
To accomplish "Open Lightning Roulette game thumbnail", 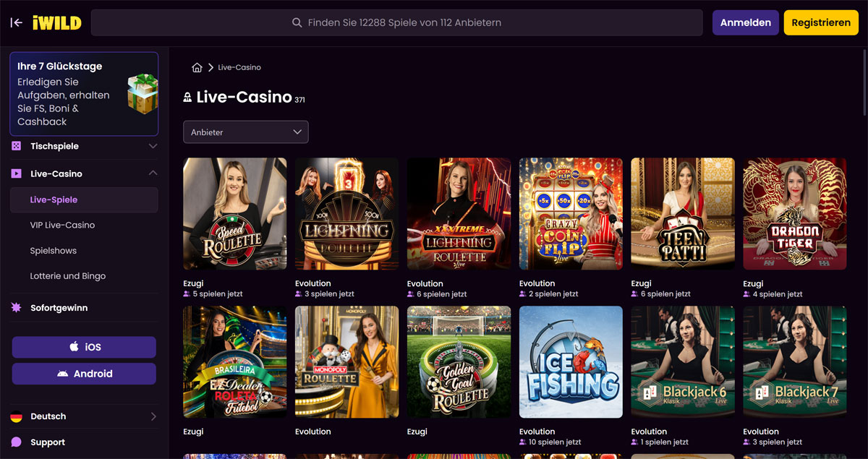I will coord(346,214).
